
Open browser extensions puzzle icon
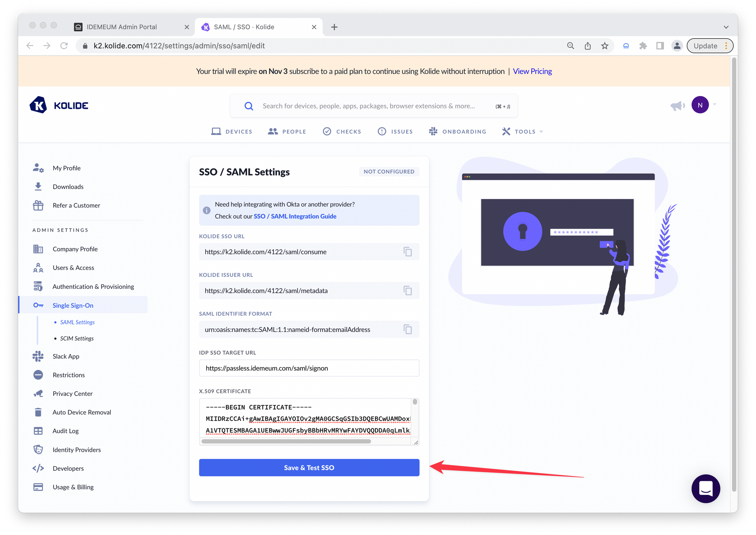643,46
